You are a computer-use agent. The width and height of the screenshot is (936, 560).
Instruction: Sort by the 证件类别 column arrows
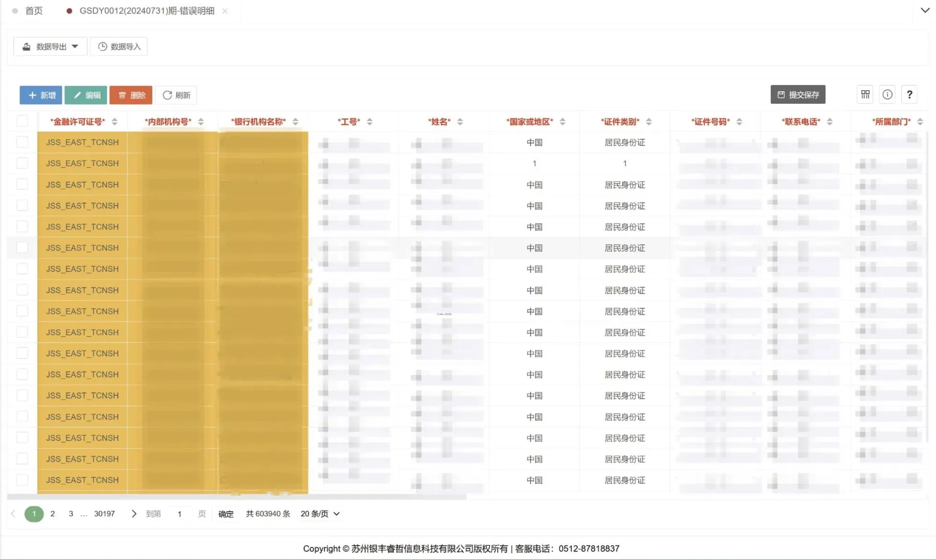[649, 122]
